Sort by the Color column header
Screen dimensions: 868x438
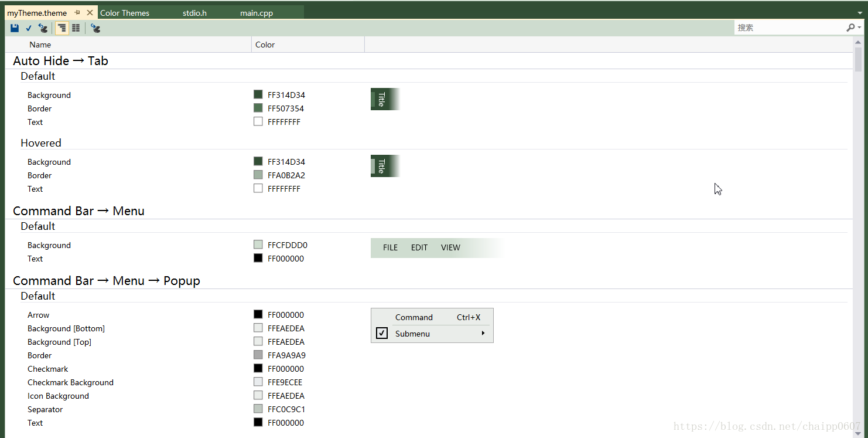coord(308,45)
